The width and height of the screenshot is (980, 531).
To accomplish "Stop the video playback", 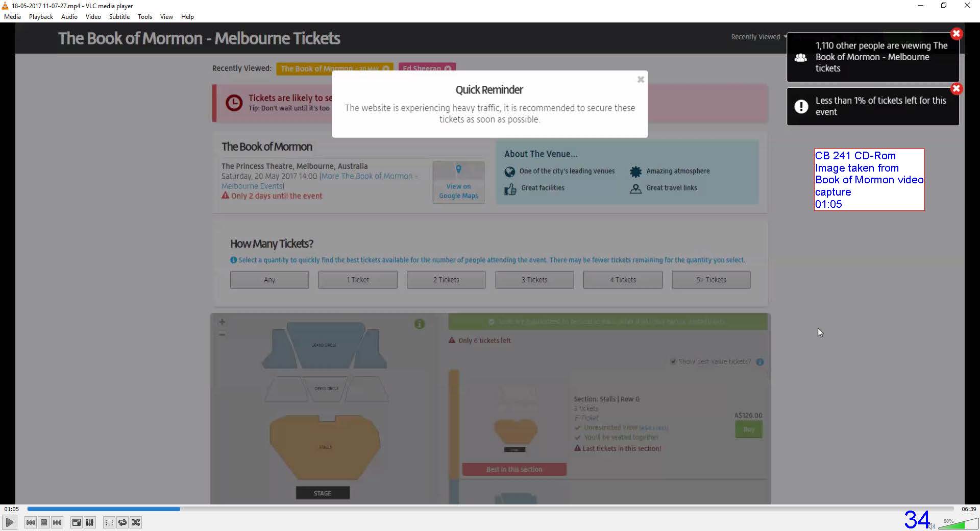I will click(44, 522).
